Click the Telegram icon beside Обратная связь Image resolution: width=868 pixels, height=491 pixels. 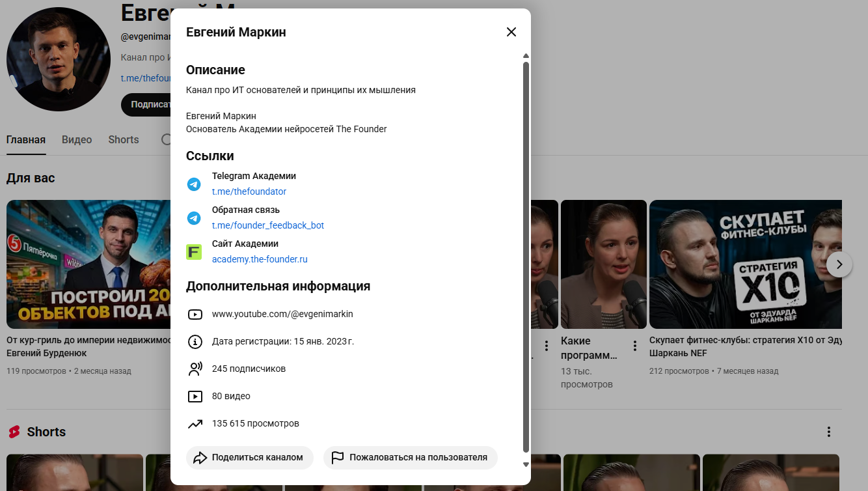click(194, 218)
